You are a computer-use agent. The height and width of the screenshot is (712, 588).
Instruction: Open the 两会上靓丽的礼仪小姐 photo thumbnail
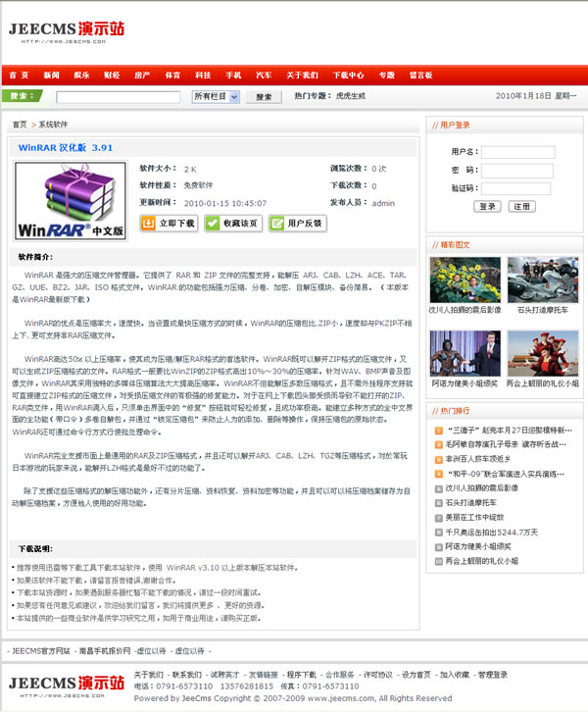pos(543,353)
